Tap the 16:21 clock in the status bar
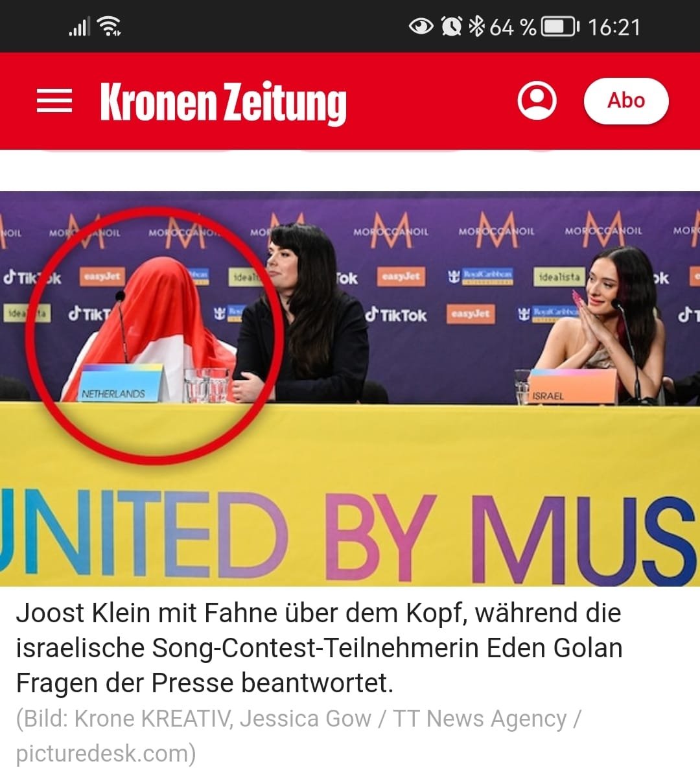The width and height of the screenshot is (700, 783). (614, 27)
